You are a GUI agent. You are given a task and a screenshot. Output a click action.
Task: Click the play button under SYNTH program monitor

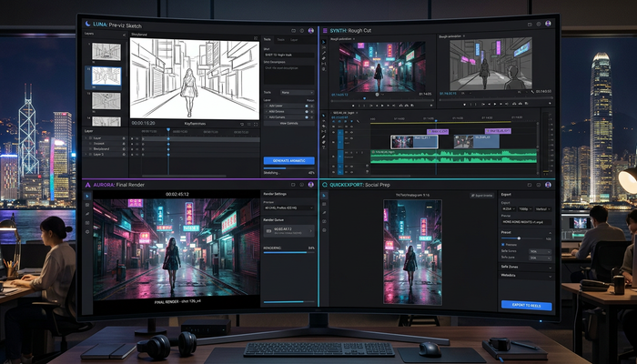click(495, 104)
